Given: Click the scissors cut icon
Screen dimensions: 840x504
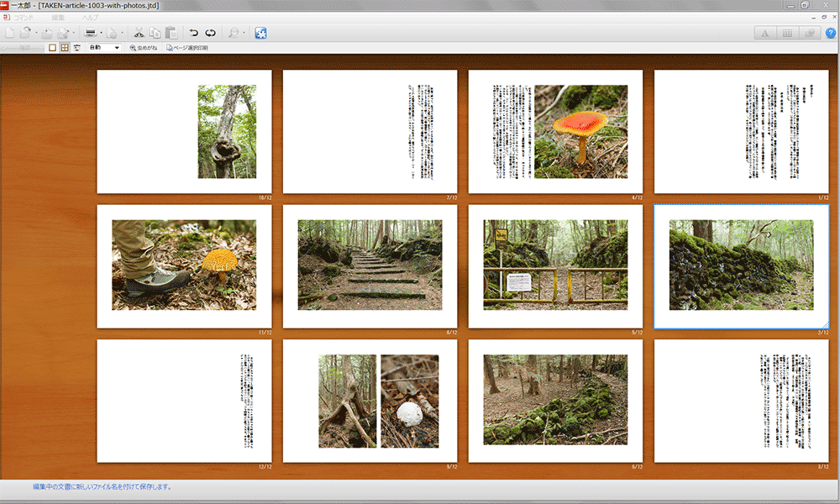Looking at the screenshot, I should [x=139, y=33].
